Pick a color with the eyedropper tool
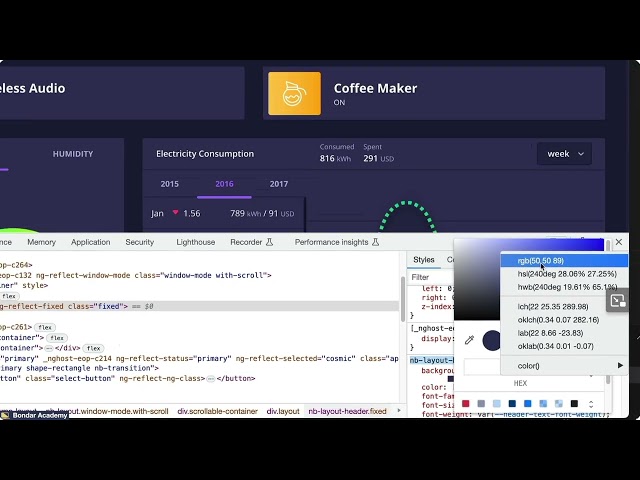Screen dimensions: 640x480 tap(469, 340)
